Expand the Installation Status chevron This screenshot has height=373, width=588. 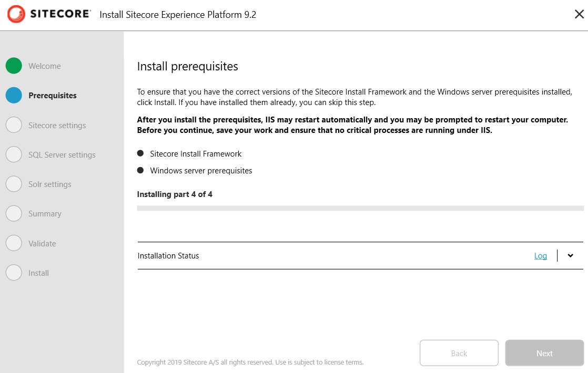click(570, 256)
